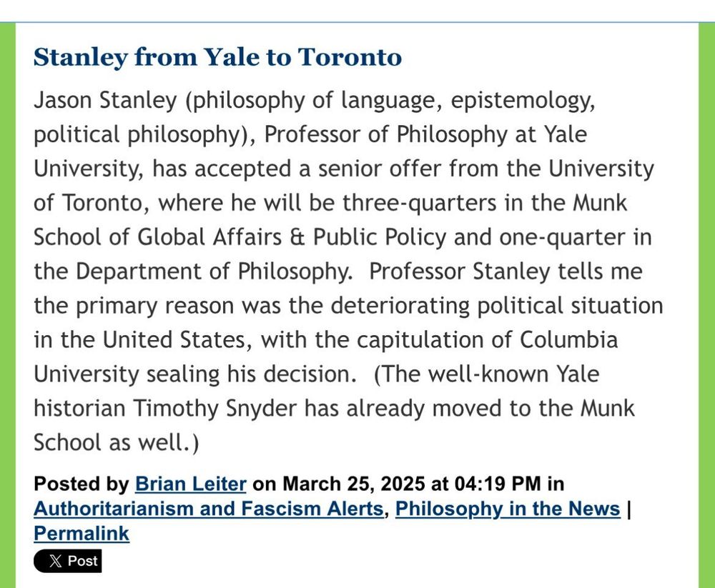Click the phrase 'Columbia University' in the paragraph

[568, 339]
